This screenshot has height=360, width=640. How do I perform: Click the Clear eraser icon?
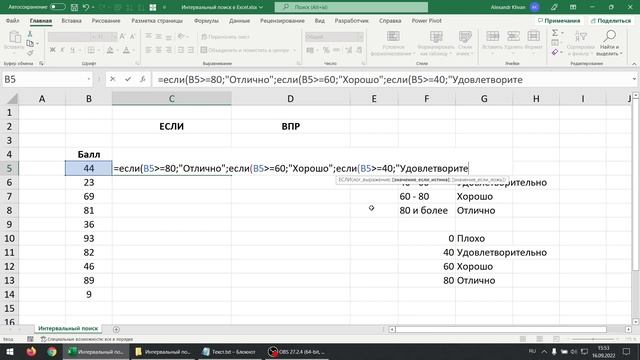555,52
